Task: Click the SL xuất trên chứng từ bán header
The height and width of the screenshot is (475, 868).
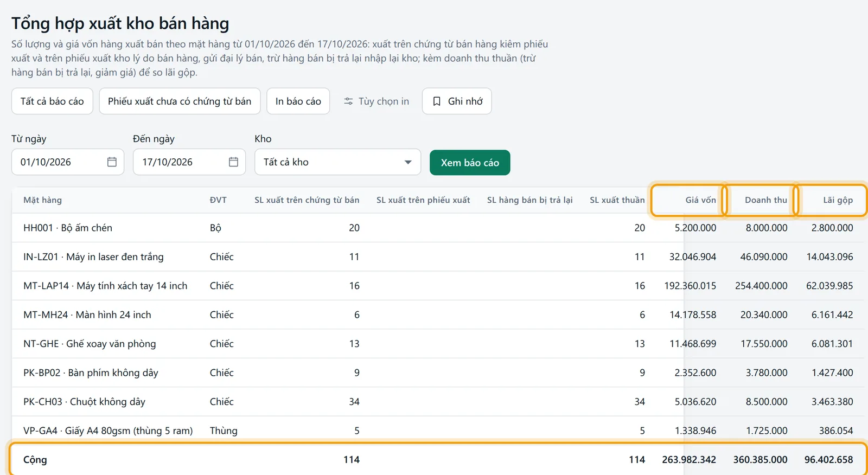Action: click(307, 200)
